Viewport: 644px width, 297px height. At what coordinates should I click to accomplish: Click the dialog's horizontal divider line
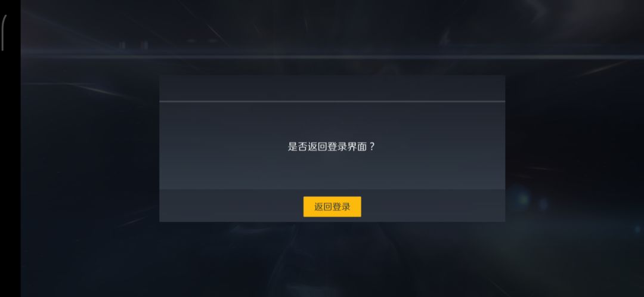click(332, 101)
